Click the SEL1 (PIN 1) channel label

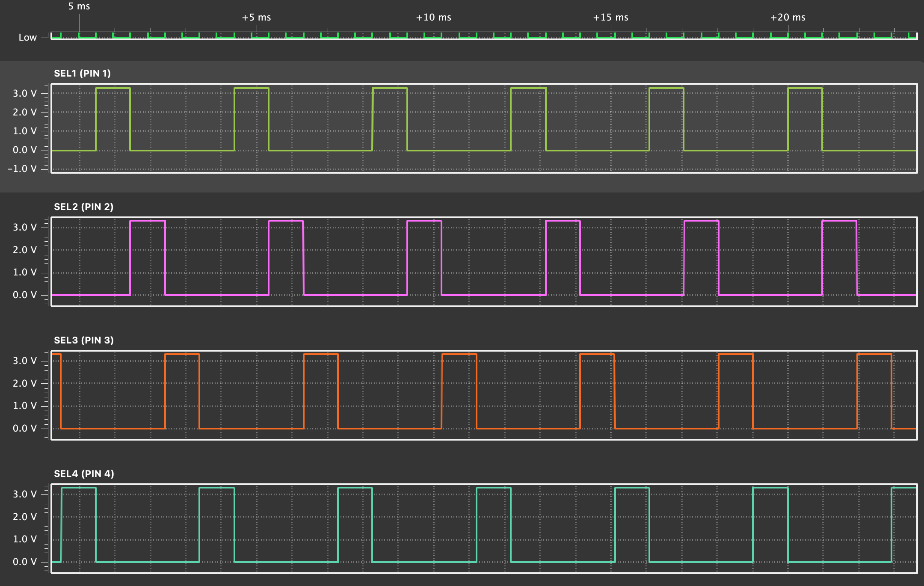tap(82, 73)
